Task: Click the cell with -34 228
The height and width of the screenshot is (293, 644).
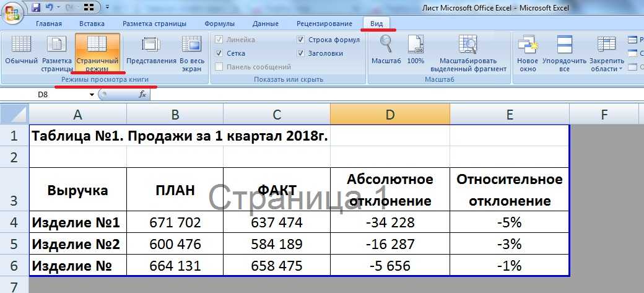Action: coord(389,222)
